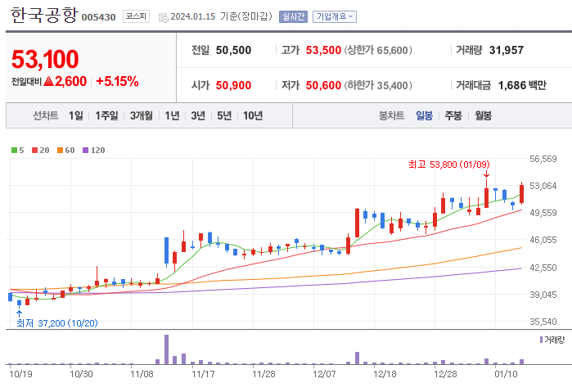Image resolution: width=572 pixels, height=392 pixels.
Task: Click the 56,569 price axis label
Action: (x=543, y=159)
